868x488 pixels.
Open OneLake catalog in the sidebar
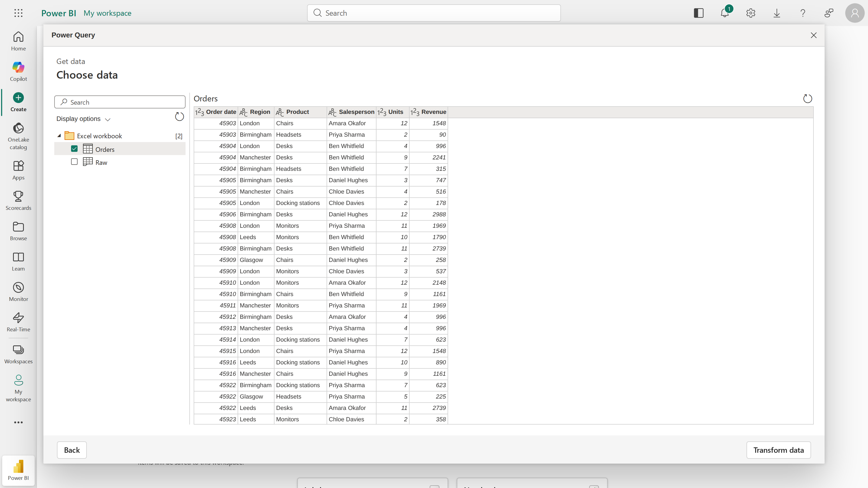(18, 136)
